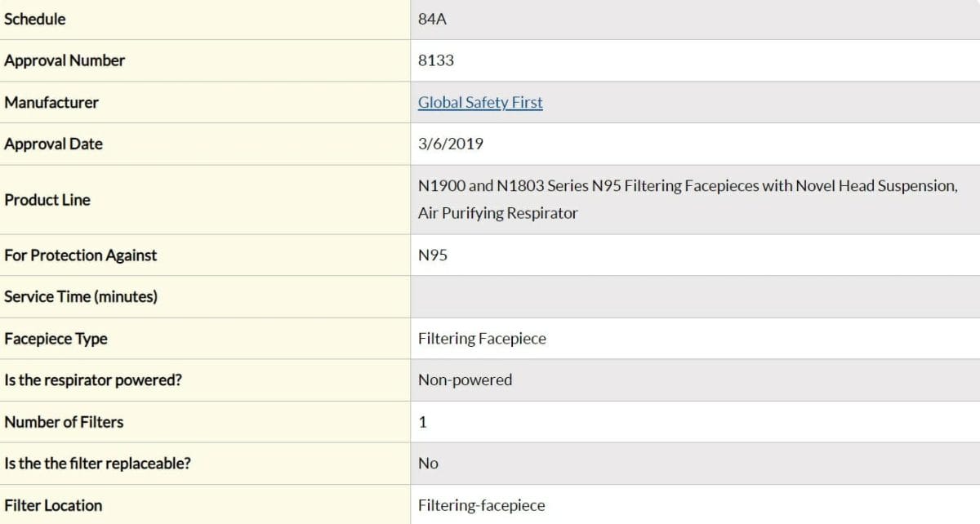Click the Filtering Facepiece type value

(x=482, y=339)
